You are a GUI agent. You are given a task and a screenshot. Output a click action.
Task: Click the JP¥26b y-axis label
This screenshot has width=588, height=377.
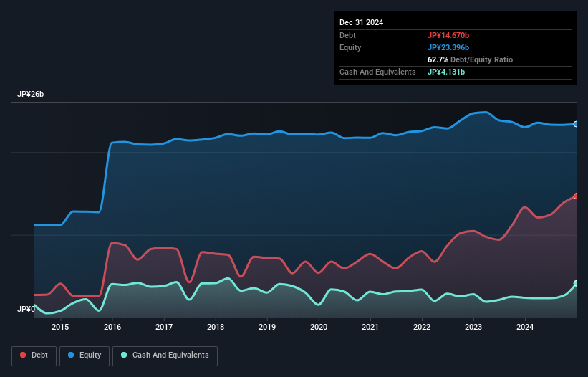(30, 94)
